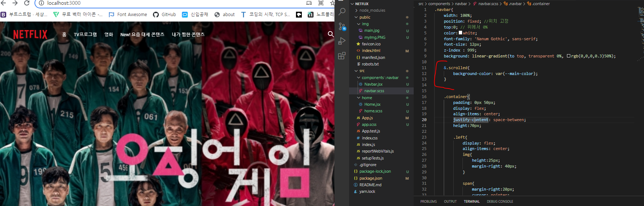Select navbar.scss in explorer

(374, 91)
